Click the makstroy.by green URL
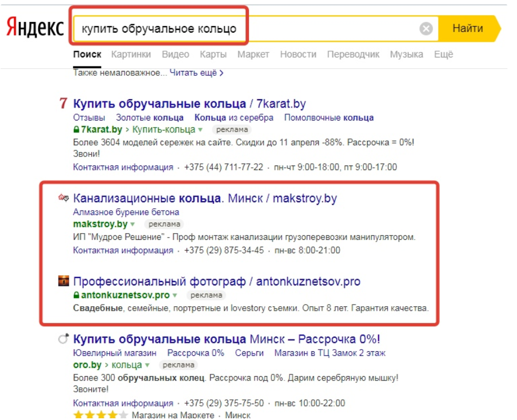The width and height of the screenshot is (517, 420). coord(100,224)
